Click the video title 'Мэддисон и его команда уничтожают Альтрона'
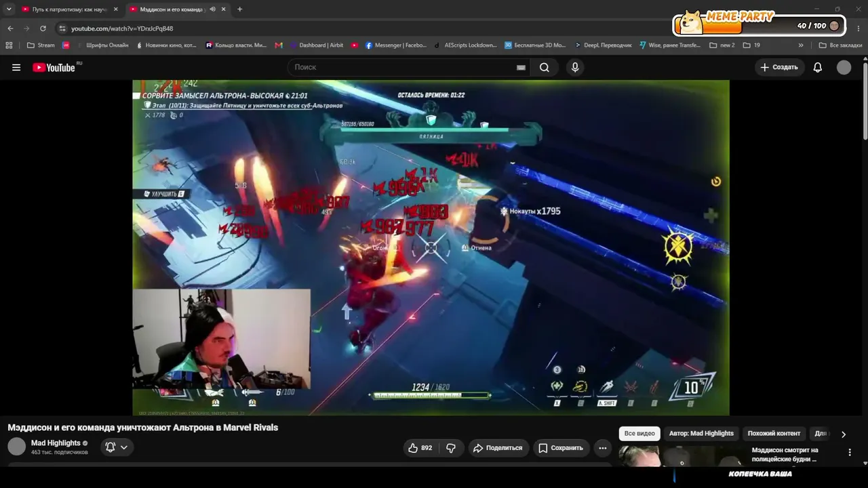The width and height of the screenshot is (868, 488). 143,428
